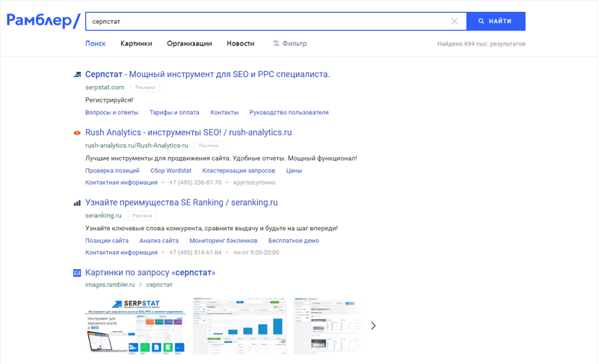Open the Контакты sitelink
The image size is (598, 364).
click(x=224, y=112)
